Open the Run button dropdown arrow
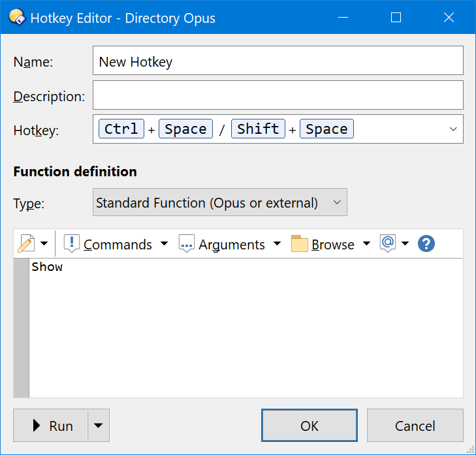The image size is (476, 455). [98, 425]
